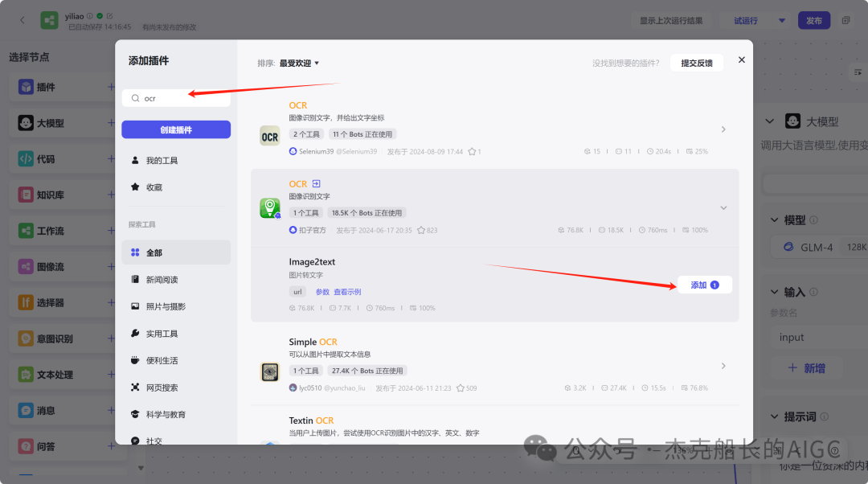Click the green 扣子官方 OCR plugin logo
Image resolution: width=868 pixels, height=484 pixels.
(269, 208)
